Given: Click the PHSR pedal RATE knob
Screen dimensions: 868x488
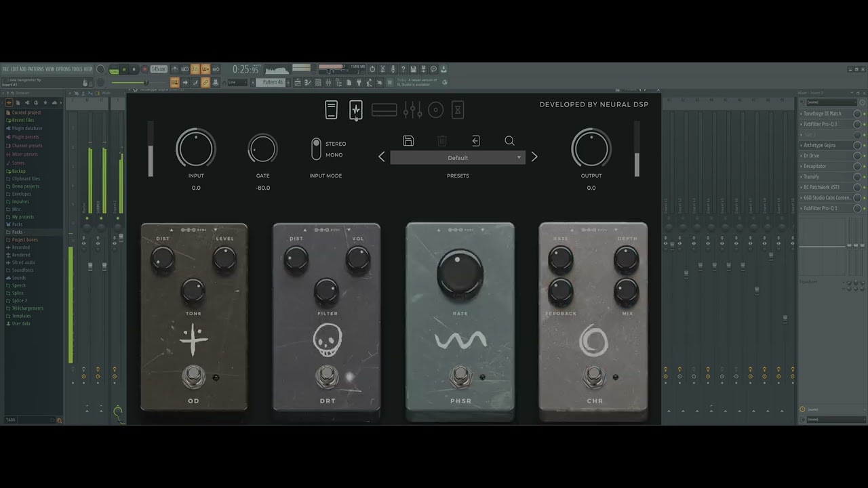Looking at the screenshot, I should pyautogui.click(x=460, y=273).
